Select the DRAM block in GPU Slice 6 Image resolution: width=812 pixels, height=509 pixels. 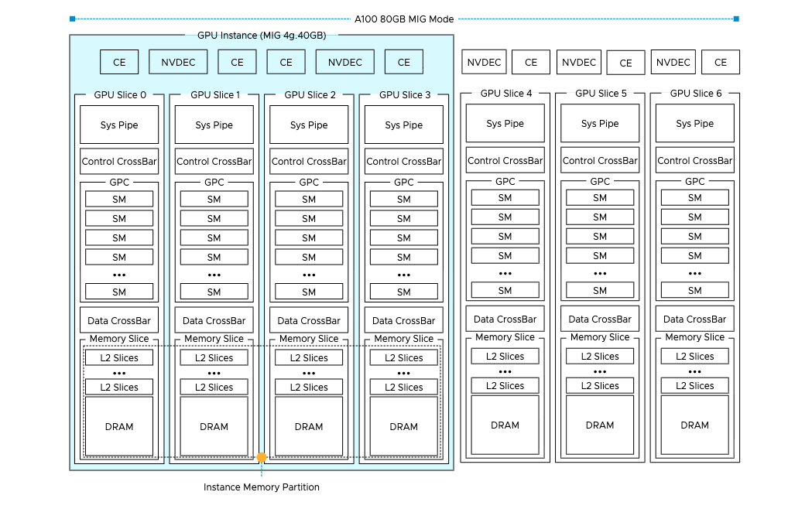[695, 425]
